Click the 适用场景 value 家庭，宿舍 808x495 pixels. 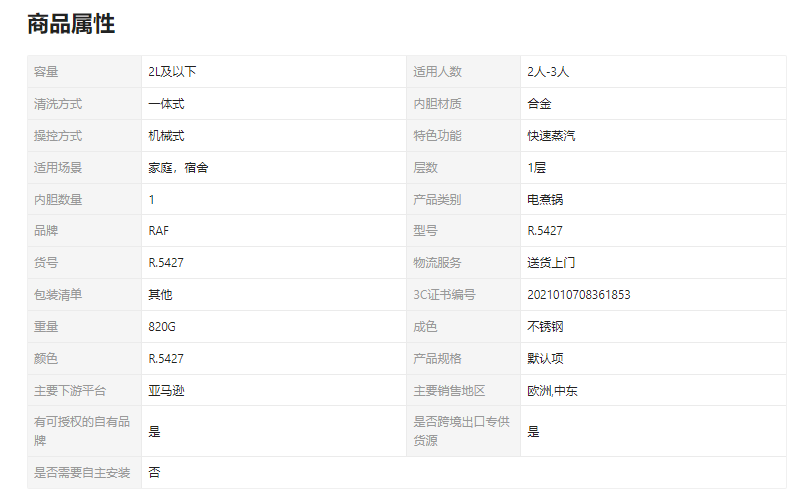click(178, 167)
